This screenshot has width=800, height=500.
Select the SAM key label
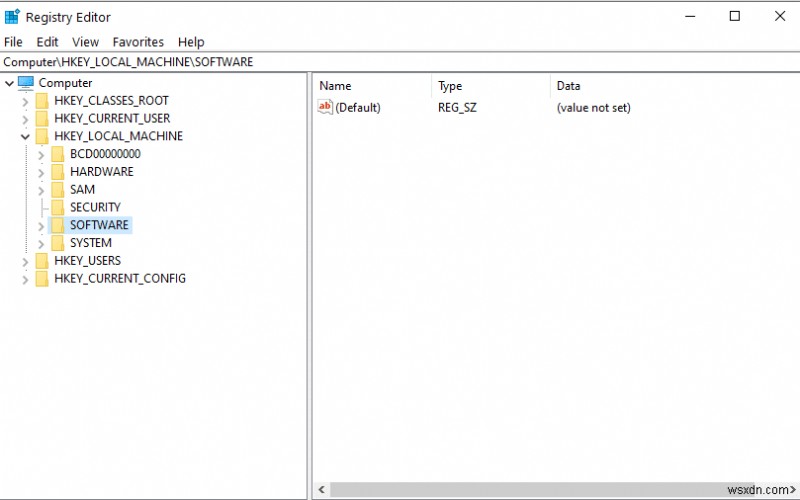(82, 190)
